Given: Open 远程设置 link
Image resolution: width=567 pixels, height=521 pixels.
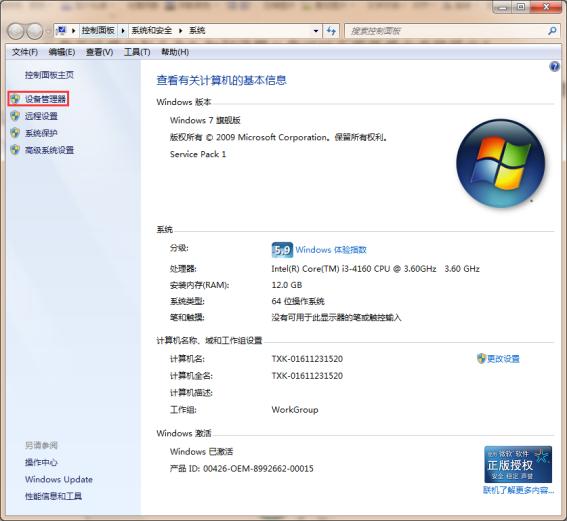Looking at the screenshot, I should [41, 116].
